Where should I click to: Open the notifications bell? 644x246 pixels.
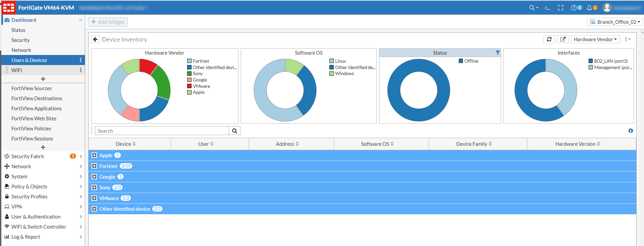click(x=590, y=8)
